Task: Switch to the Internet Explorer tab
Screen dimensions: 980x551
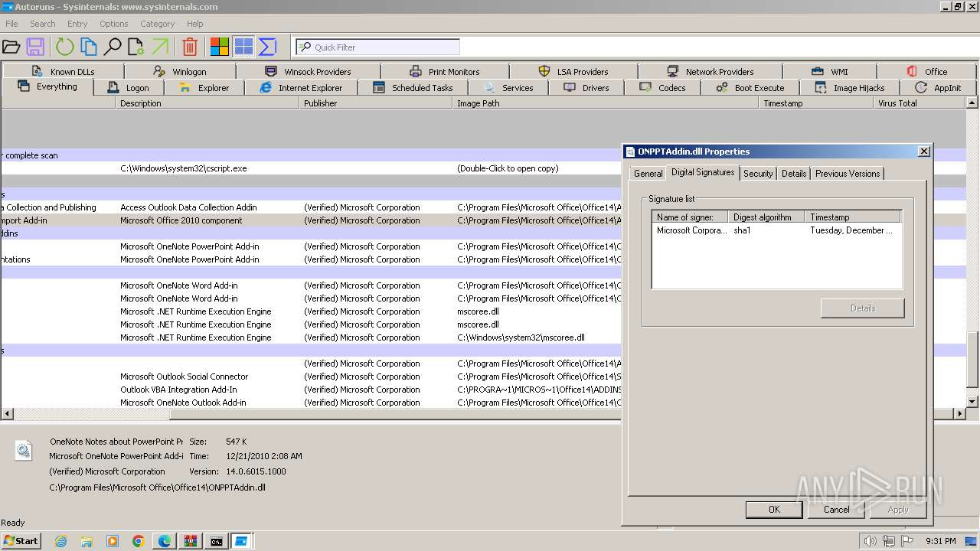Action: point(301,87)
